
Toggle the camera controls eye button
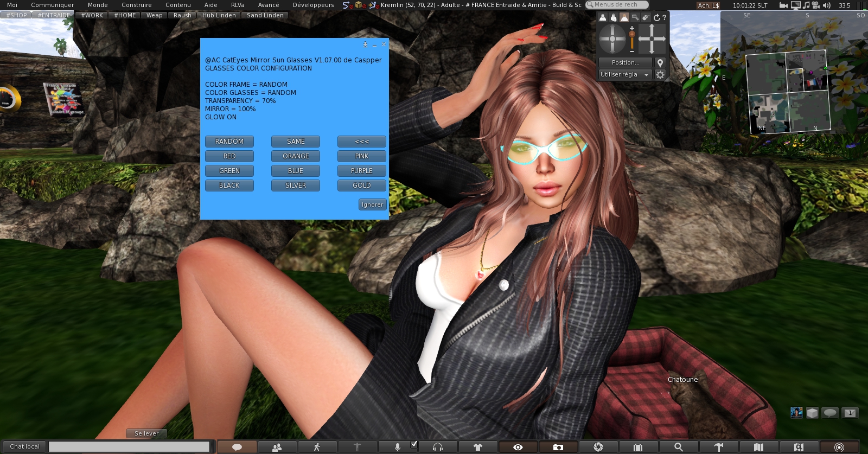pyautogui.click(x=518, y=447)
